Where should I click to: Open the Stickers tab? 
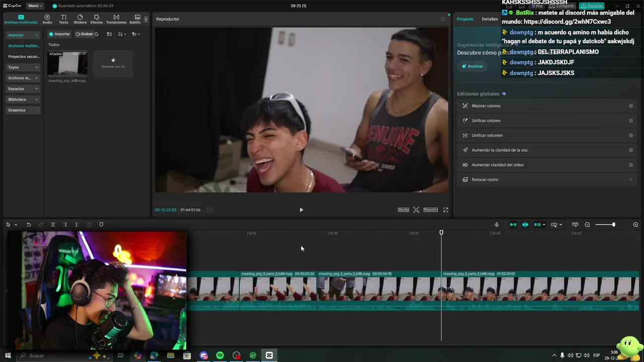coord(80,19)
